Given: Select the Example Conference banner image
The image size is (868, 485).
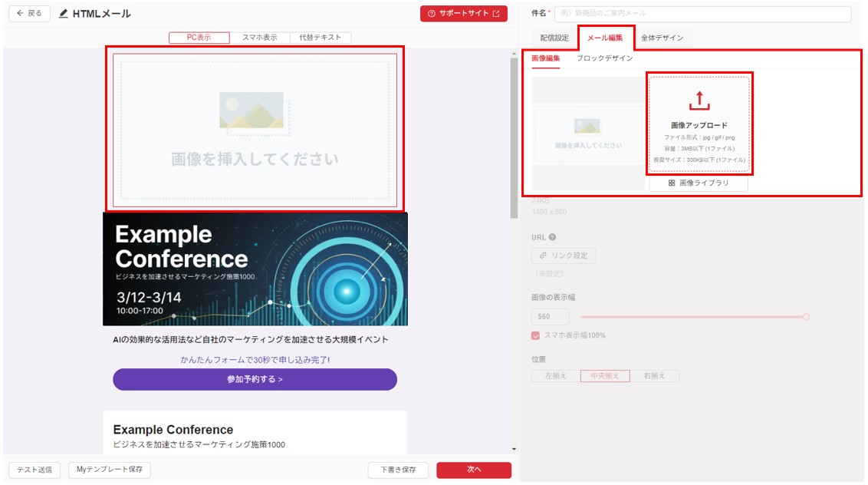Looking at the screenshot, I should pyautogui.click(x=255, y=269).
